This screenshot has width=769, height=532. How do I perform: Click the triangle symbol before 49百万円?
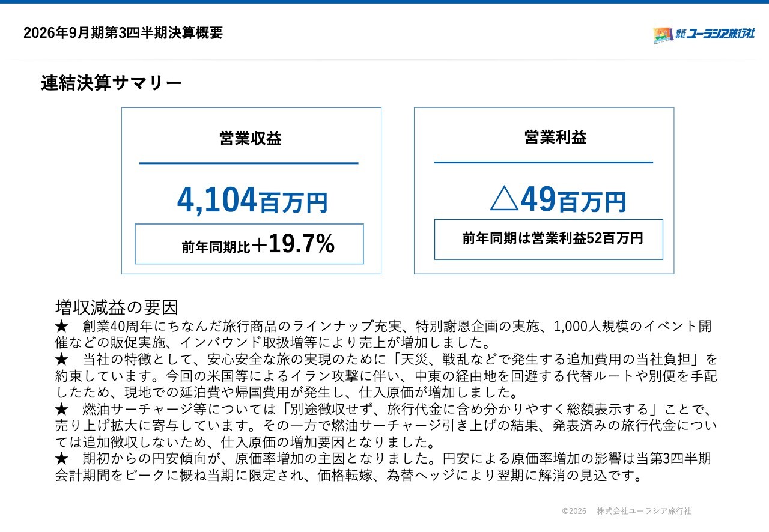click(504, 199)
